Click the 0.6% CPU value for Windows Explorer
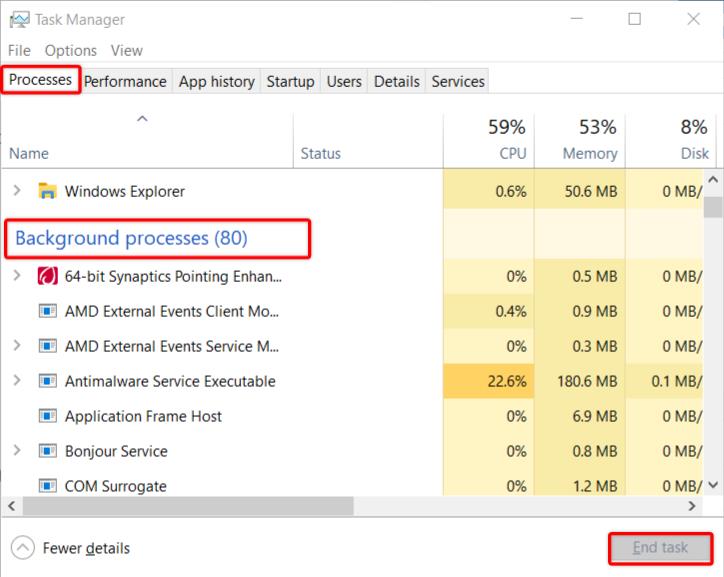The image size is (724, 577). [x=511, y=191]
